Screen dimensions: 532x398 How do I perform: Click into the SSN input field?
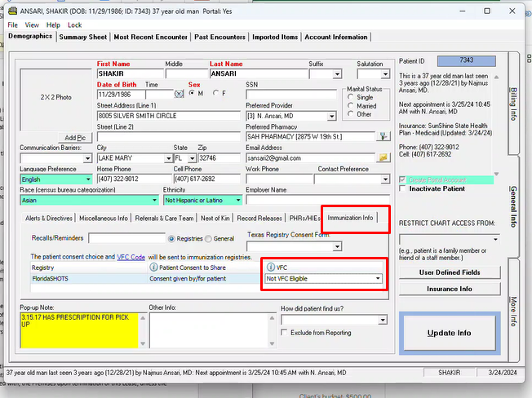(290, 94)
